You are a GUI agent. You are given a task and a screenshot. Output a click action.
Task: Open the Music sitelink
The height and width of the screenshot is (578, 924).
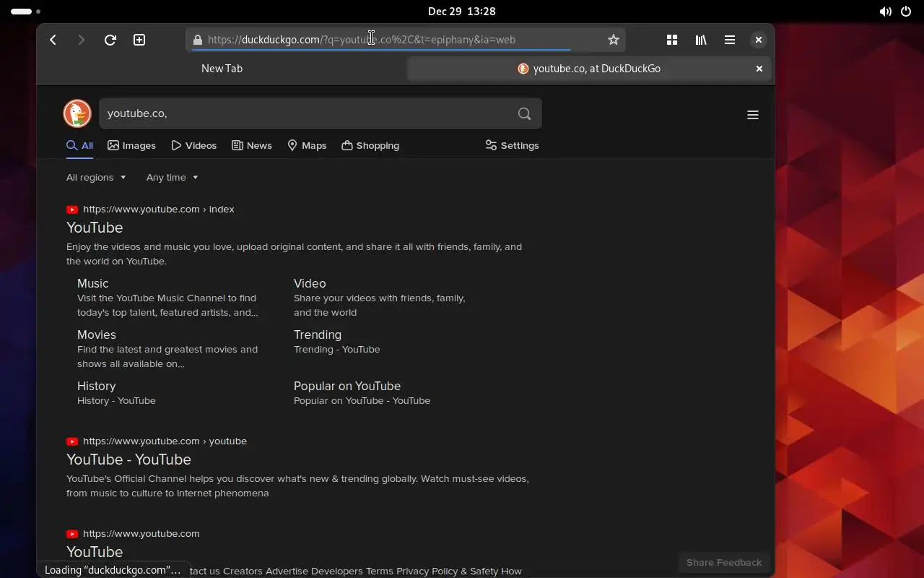click(x=93, y=283)
